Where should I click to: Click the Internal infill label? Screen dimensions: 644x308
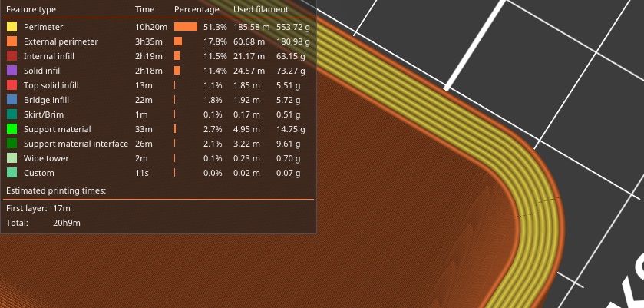pos(49,56)
